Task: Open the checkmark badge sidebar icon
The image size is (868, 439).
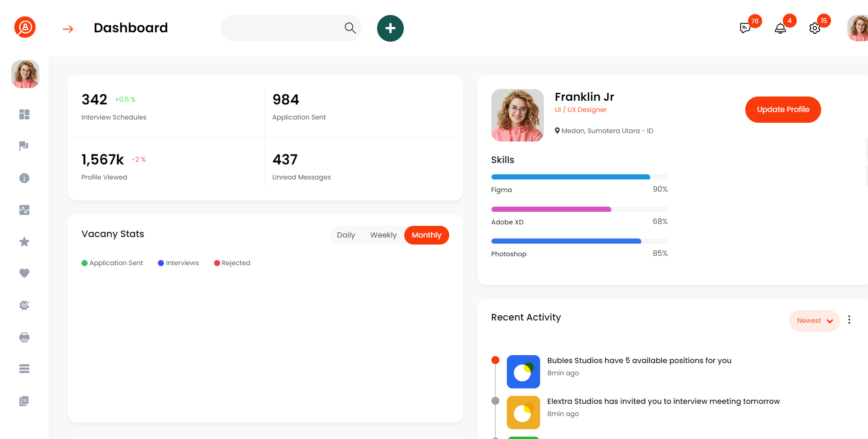Action: click(x=24, y=305)
